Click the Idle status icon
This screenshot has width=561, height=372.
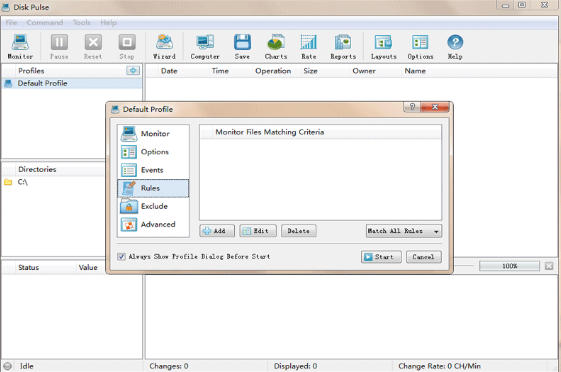pos(8,366)
